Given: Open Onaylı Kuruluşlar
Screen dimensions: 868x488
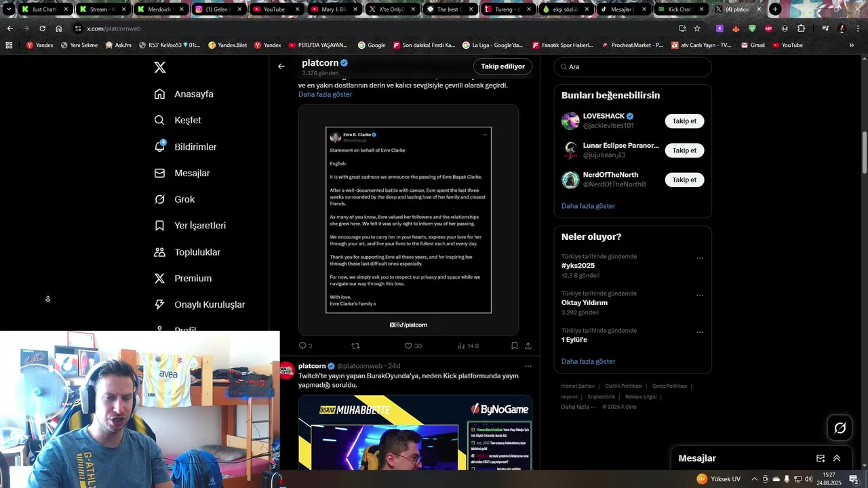Looking at the screenshot, I should 199,305.
